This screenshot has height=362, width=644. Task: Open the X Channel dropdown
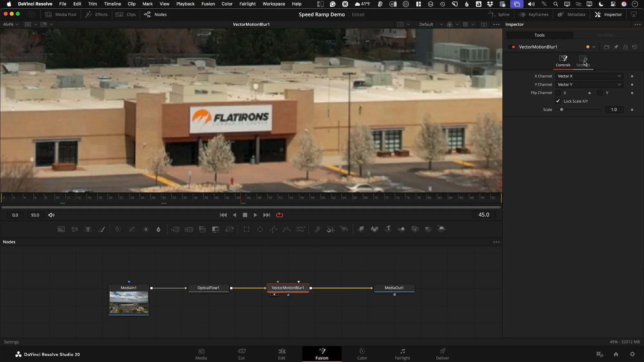589,76
